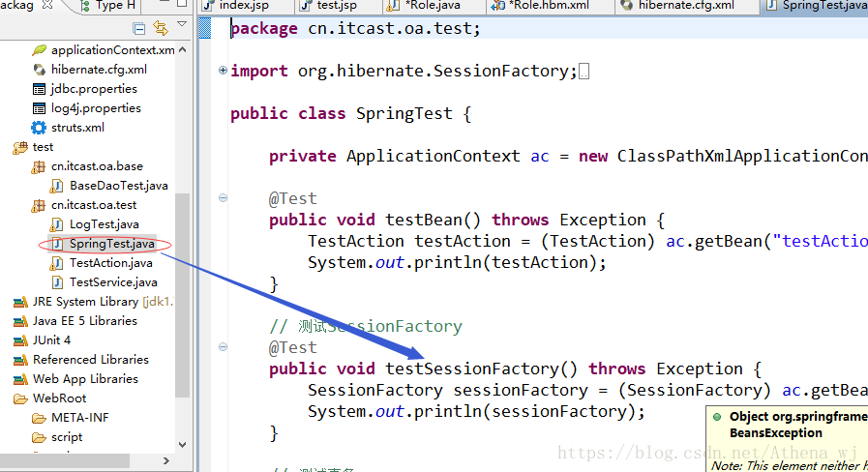The width and height of the screenshot is (868, 472).
Task: Open the Package Explorer view menu arrow
Action: (182, 24)
